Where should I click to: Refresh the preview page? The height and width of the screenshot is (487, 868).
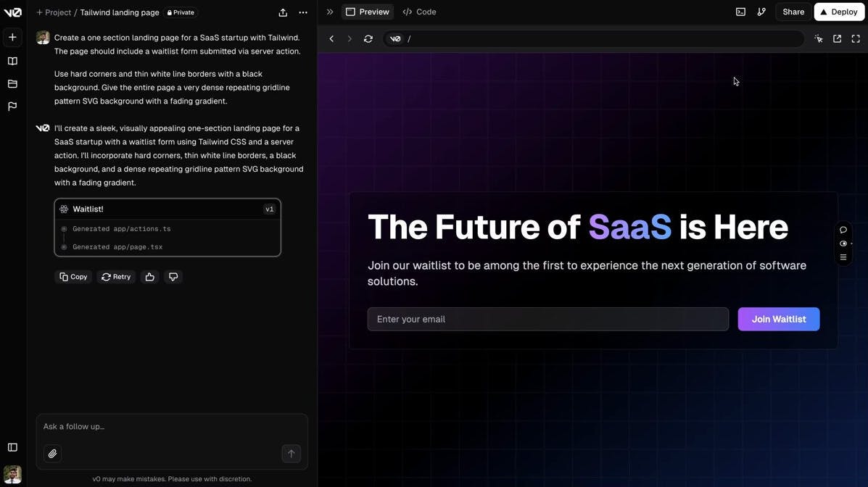click(368, 39)
